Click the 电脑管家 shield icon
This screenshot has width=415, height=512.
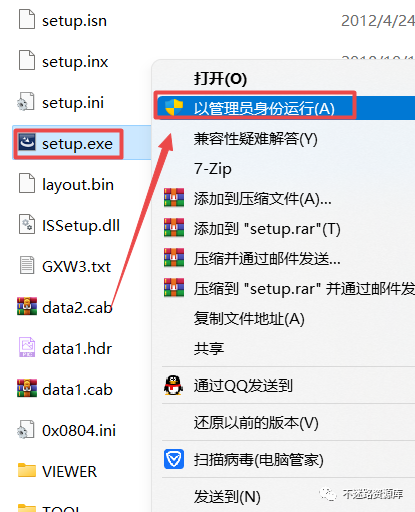coord(174,459)
